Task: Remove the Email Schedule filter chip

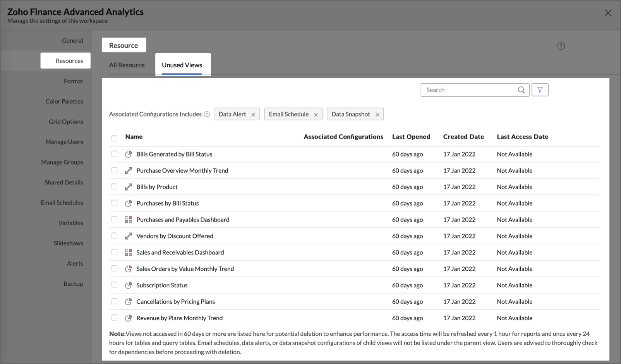Action: coord(316,115)
